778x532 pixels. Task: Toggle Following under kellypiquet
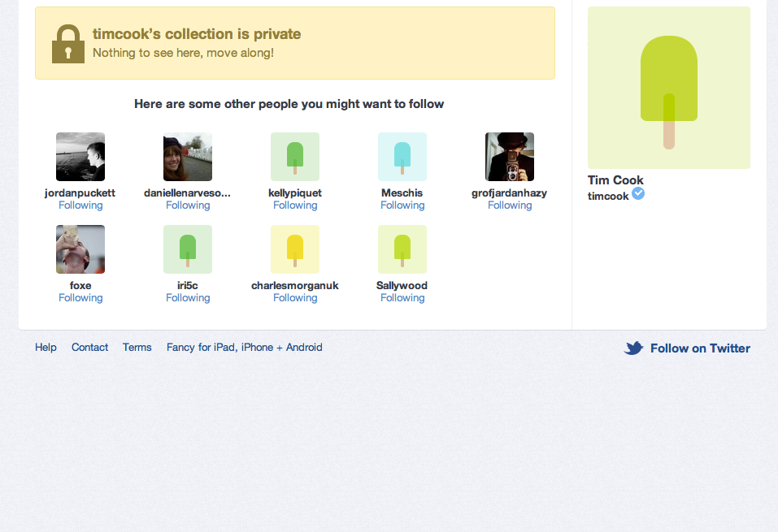(295, 205)
